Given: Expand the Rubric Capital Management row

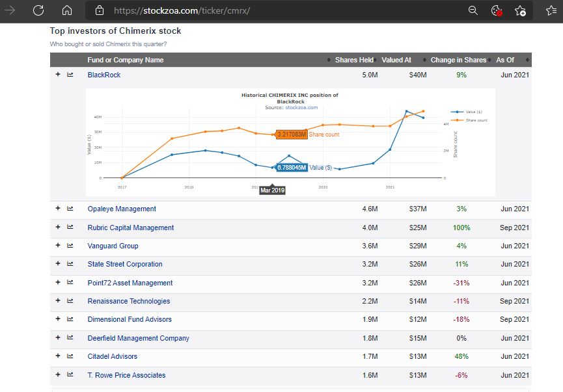Looking at the screenshot, I should click(x=58, y=227).
